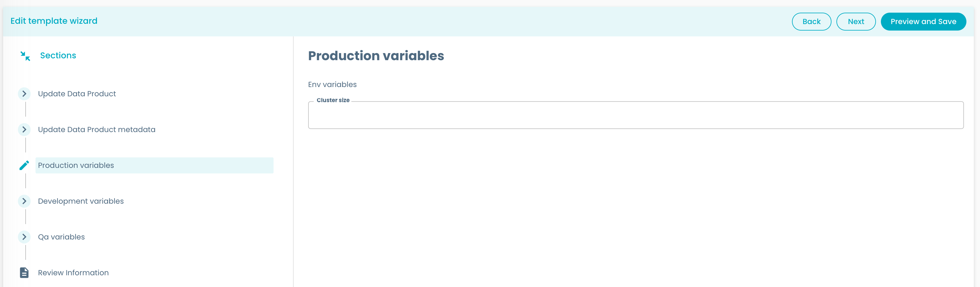980x287 pixels.
Task: Click the Sections heading label
Action: [58, 56]
